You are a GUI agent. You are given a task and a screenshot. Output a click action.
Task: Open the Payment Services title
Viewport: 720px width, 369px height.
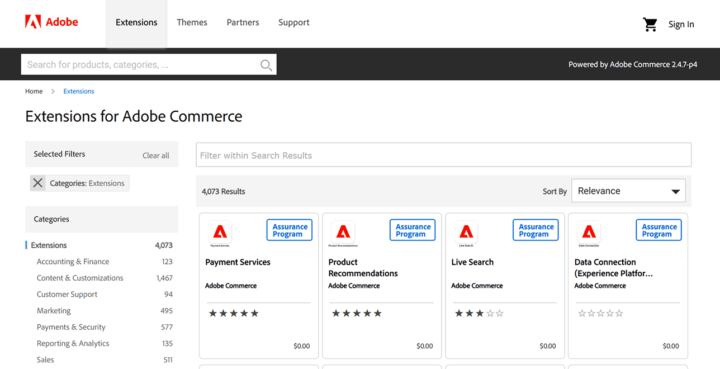(238, 262)
